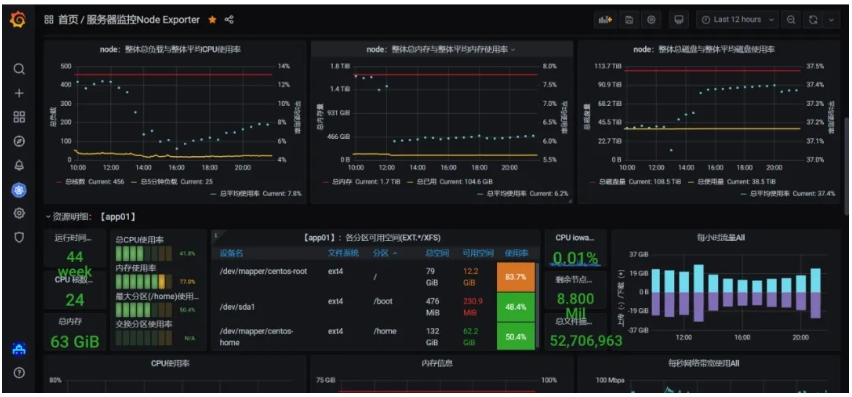The height and width of the screenshot is (397, 852).
Task: Open the Server Admin shield icon
Action: 19,237
